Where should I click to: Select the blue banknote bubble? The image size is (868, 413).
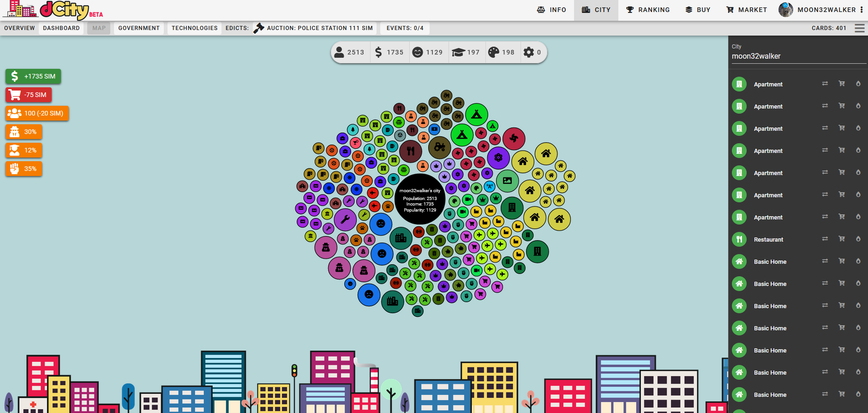434,129
